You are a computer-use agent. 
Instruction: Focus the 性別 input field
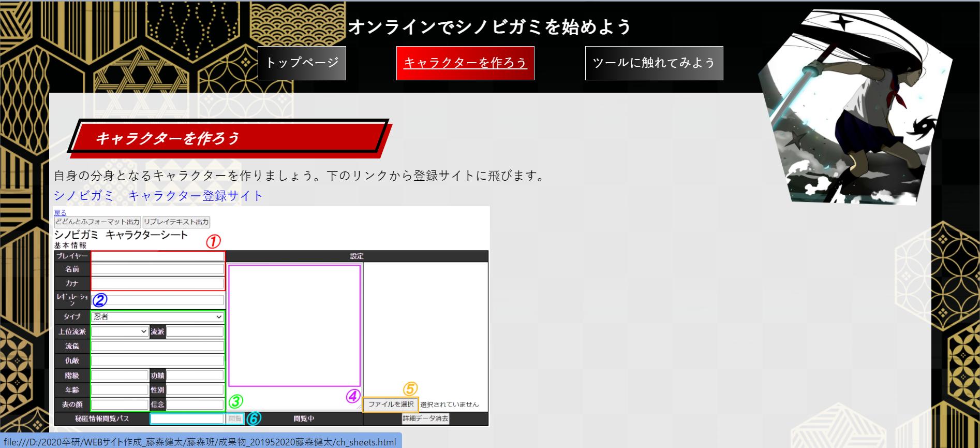click(195, 390)
